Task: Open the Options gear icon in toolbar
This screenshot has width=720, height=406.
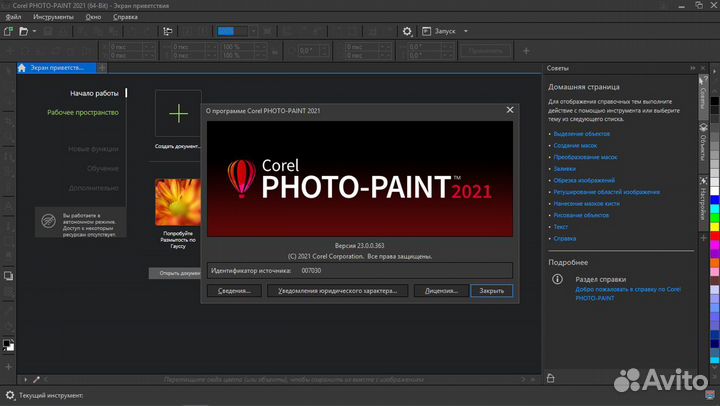Action: pyautogui.click(x=407, y=31)
